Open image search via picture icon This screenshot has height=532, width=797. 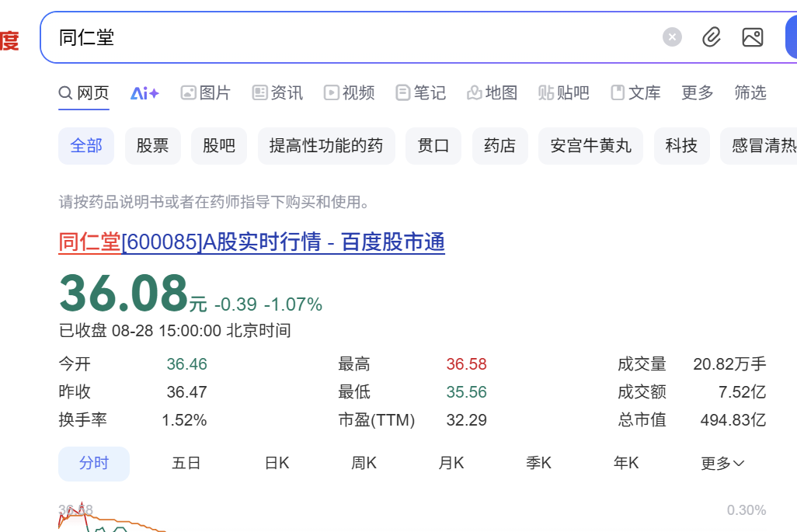coord(752,37)
